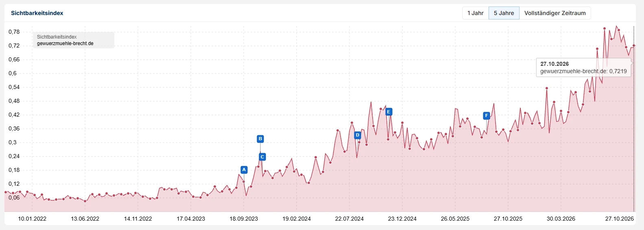Viewport: 644px width, 230px height.
Task: Click y-axis label 0,18
Action: 14,170
